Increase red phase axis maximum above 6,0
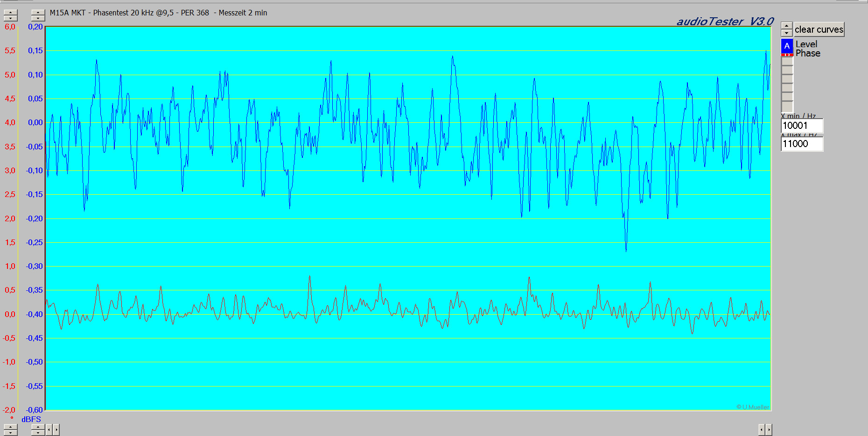 pyautogui.click(x=10, y=12)
